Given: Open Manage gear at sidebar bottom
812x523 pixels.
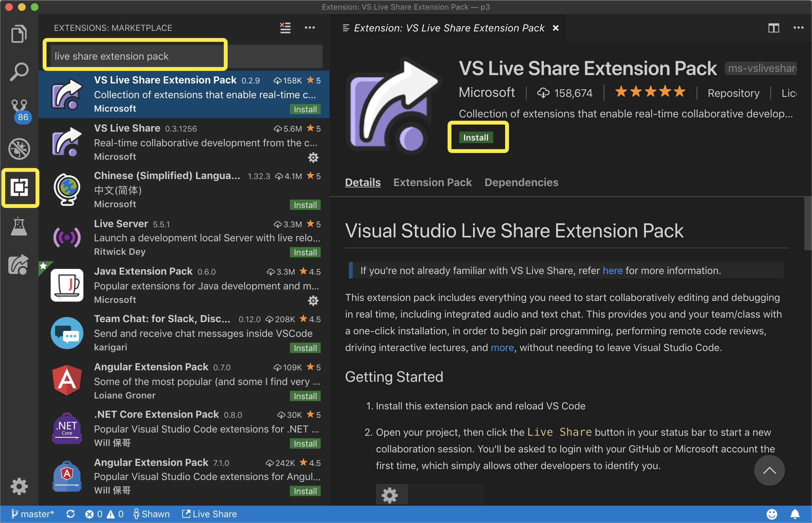Looking at the screenshot, I should tap(19, 486).
